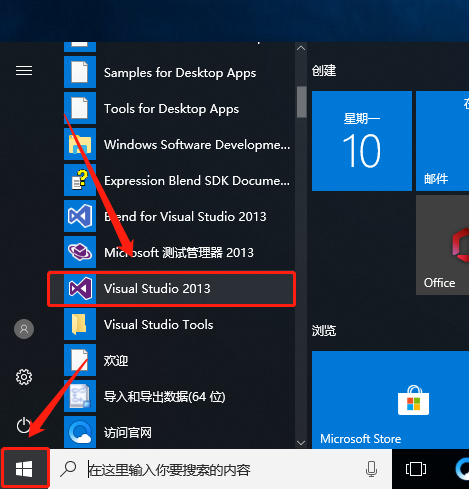Open the Microsoft Store tile
The height and width of the screenshot is (489, 469).
point(390,399)
